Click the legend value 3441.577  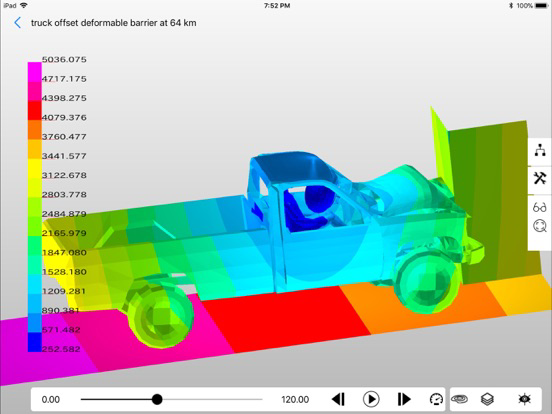pyautogui.click(x=64, y=156)
